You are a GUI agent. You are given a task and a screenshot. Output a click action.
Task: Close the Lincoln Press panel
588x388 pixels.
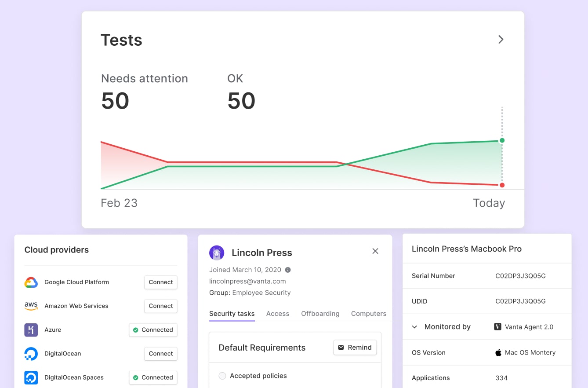[x=375, y=251]
